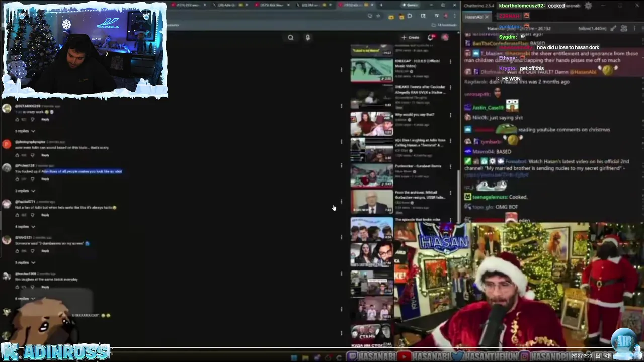Open options for xQc Dies Laughing video

(450, 141)
